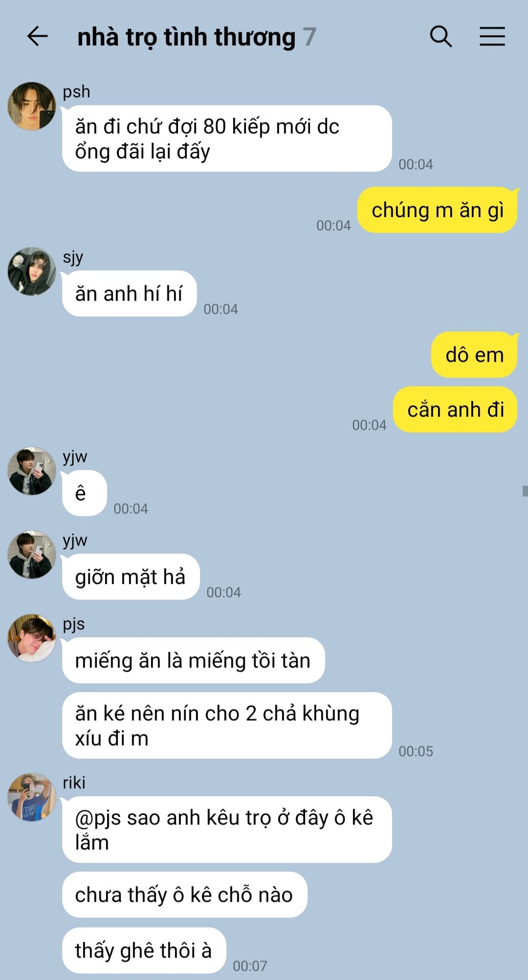Open the yjw avatar beside the ê message
This screenshot has height=980, width=528.
(32, 471)
